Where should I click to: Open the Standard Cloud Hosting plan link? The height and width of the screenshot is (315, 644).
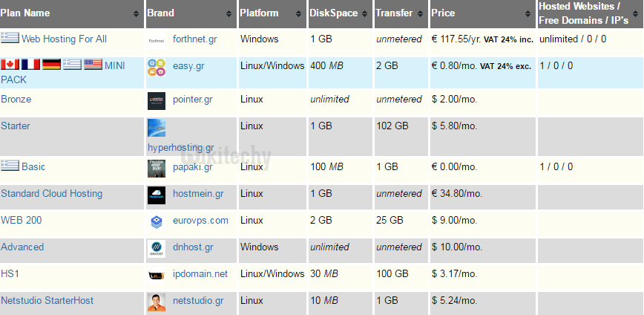[x=51, y=194]
